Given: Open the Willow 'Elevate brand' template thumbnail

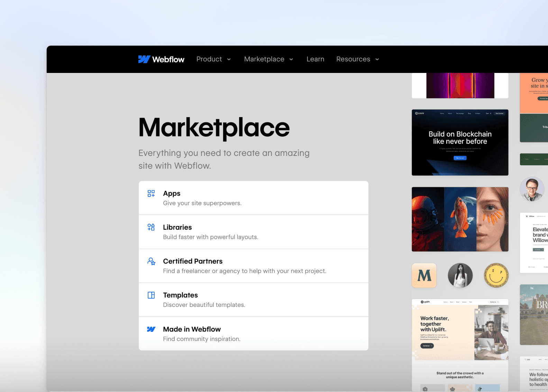Looking at the screenshot, I should click(534, 243).
